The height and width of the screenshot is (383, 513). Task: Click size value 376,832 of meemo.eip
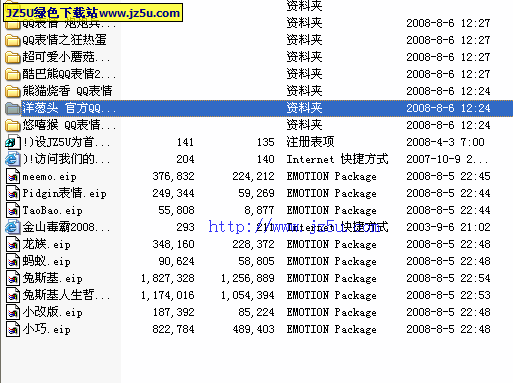click(173, 176)
